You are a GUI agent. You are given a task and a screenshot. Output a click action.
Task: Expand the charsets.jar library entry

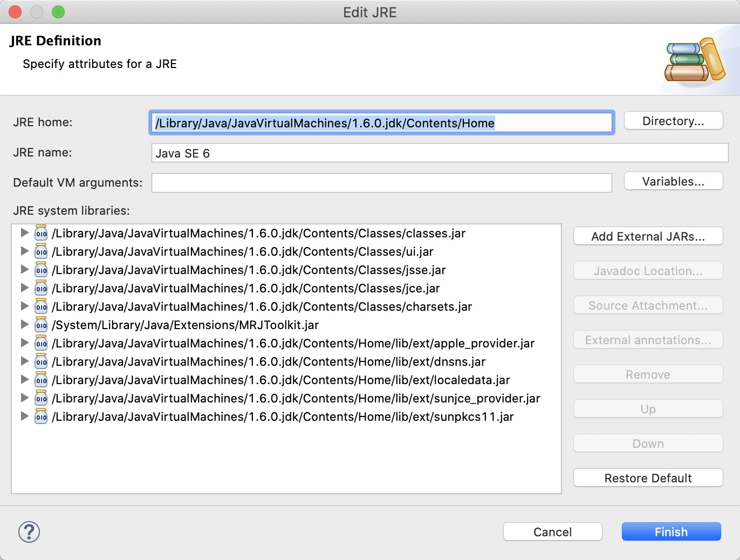[24, 306]
